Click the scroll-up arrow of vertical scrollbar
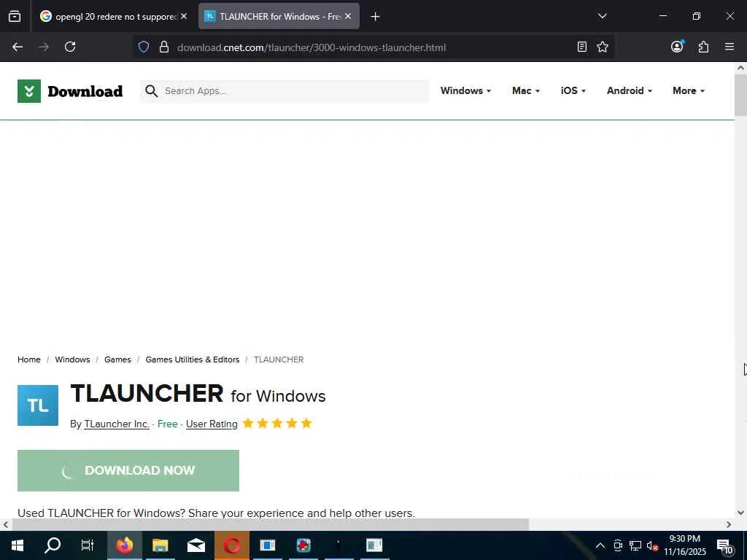The height and width of the screenshot is (560, 747). click(x=740, y=68)
